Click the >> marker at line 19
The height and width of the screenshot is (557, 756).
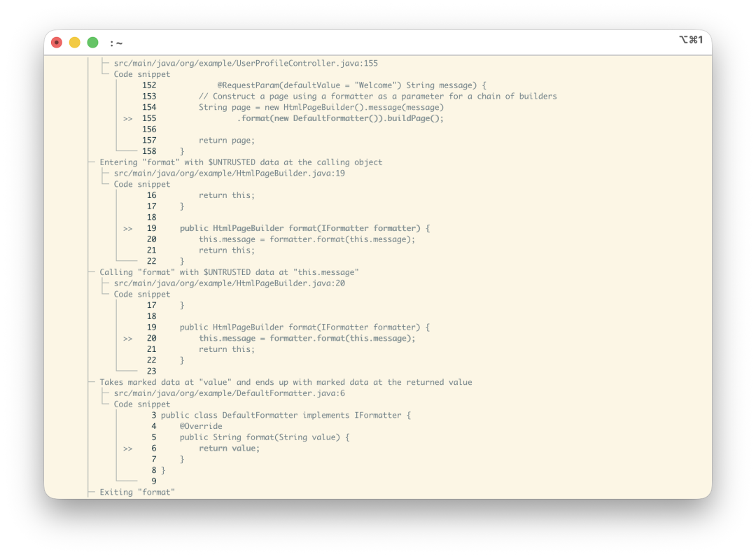(128, 228)
